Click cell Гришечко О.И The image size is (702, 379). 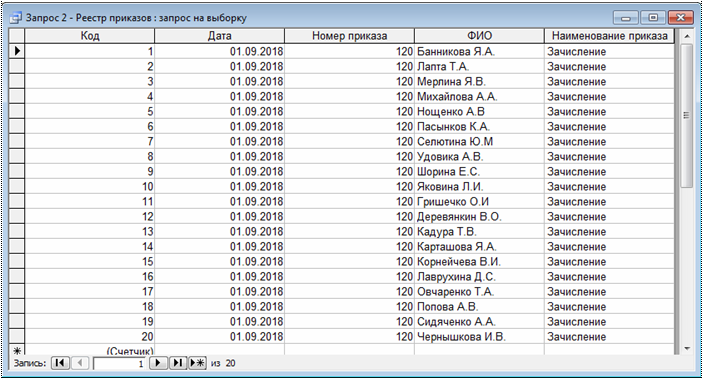click(x=479, y=201)
